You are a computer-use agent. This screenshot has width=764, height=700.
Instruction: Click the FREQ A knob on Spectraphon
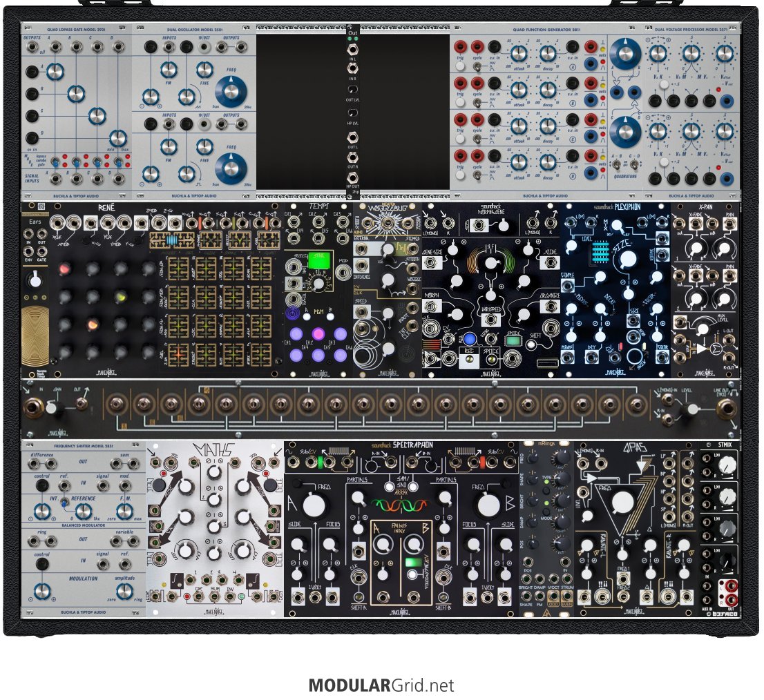pos(314,505)
